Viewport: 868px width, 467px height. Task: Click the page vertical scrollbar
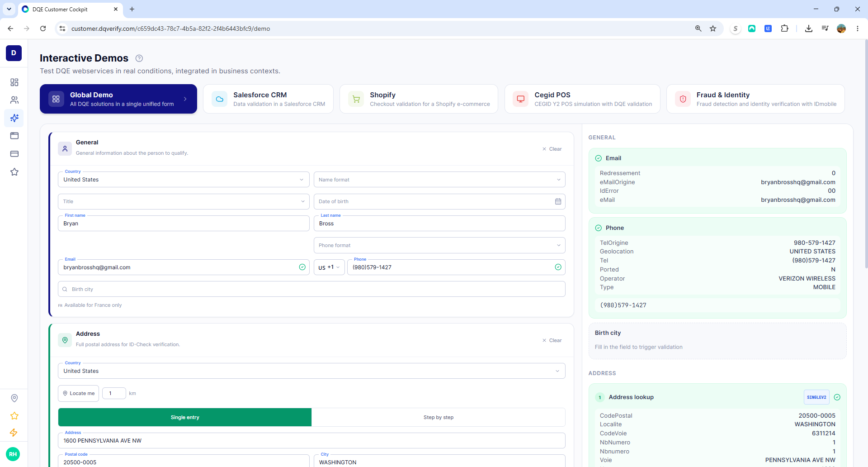pos(866,154)
